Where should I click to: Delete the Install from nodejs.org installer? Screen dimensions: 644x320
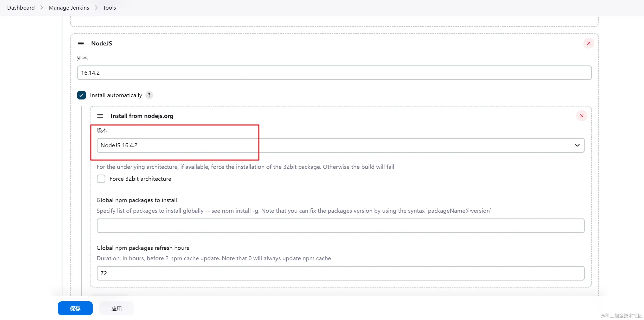coord(582,116)
